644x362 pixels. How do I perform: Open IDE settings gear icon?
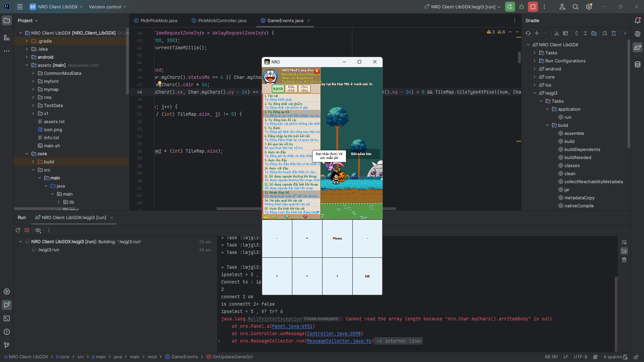tap(589, 7)
